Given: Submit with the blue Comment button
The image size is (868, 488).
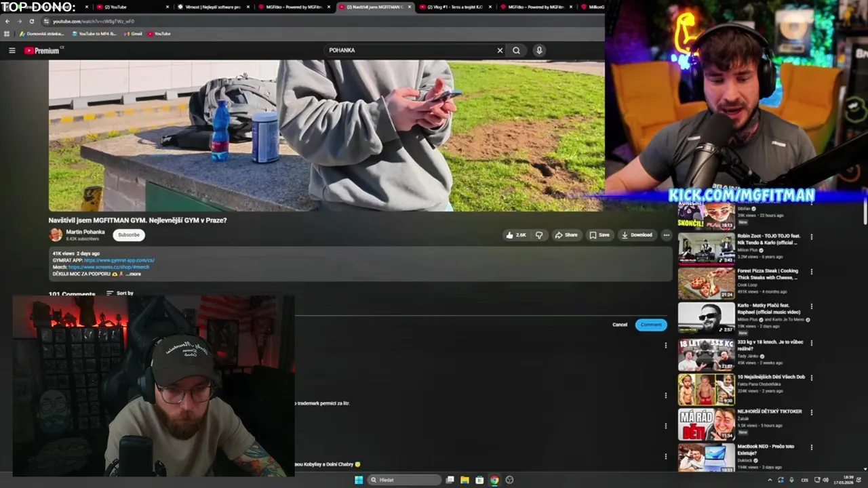Looking at the screenshot, I should 651,325.
